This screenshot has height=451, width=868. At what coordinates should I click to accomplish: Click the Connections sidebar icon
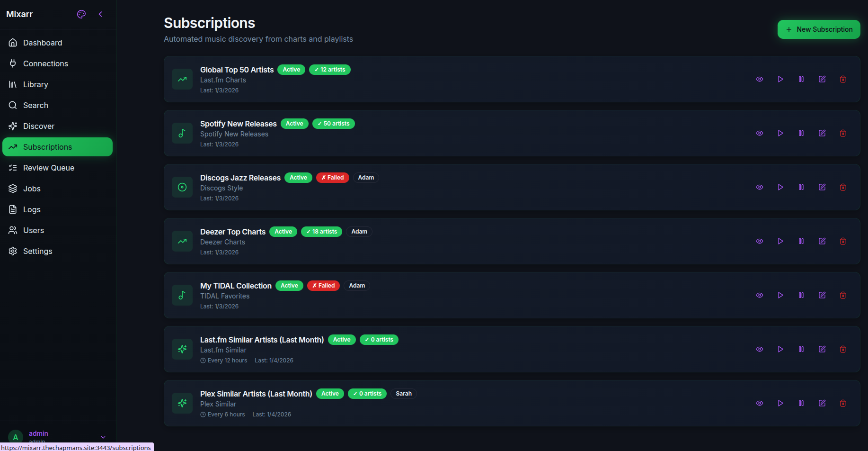13,63
